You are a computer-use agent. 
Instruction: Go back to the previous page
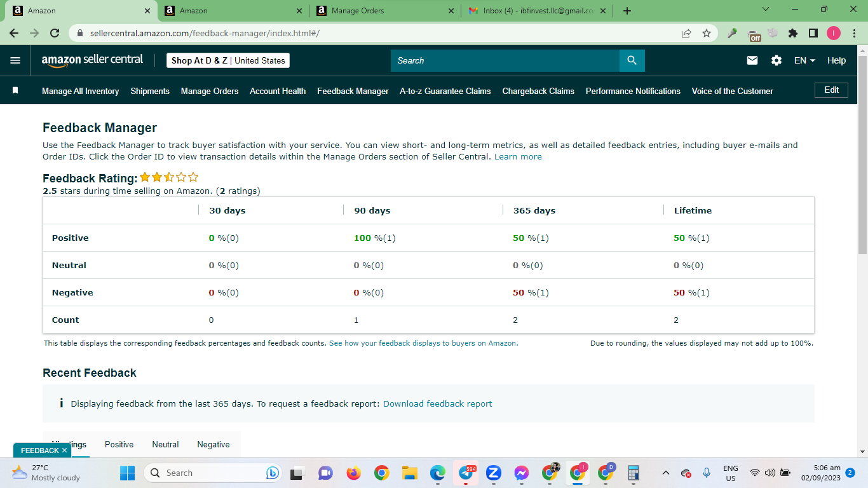pyautogui.click(x=14, y=33)
